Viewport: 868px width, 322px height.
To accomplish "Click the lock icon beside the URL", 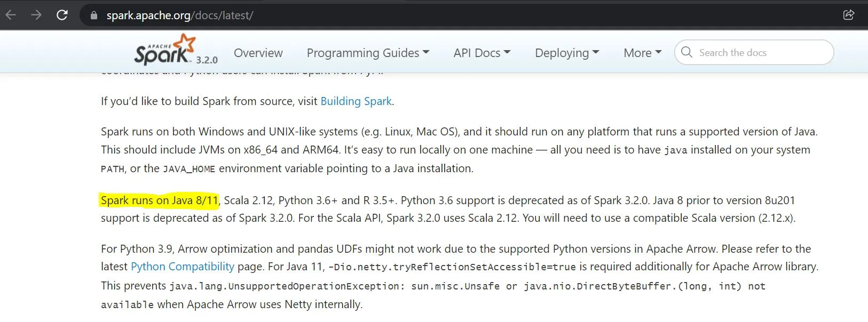I will (94, 15).
